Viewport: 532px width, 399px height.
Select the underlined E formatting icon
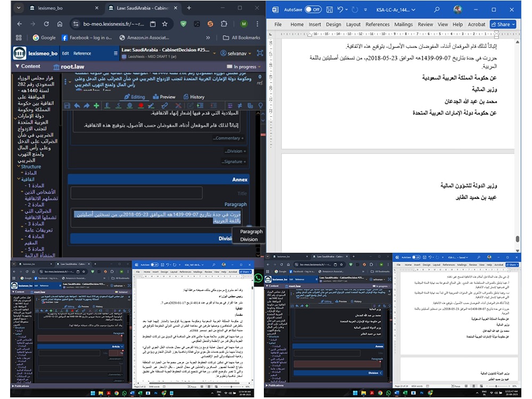click(x=107, y=106)
